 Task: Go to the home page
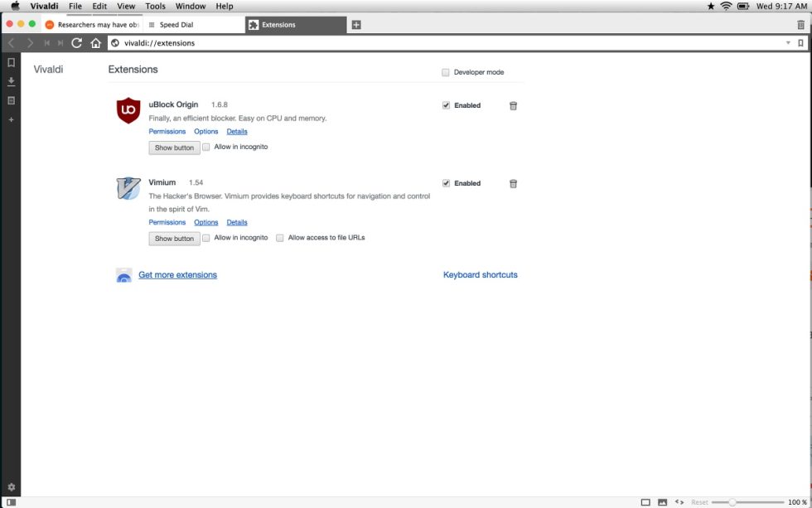[95, 43]
